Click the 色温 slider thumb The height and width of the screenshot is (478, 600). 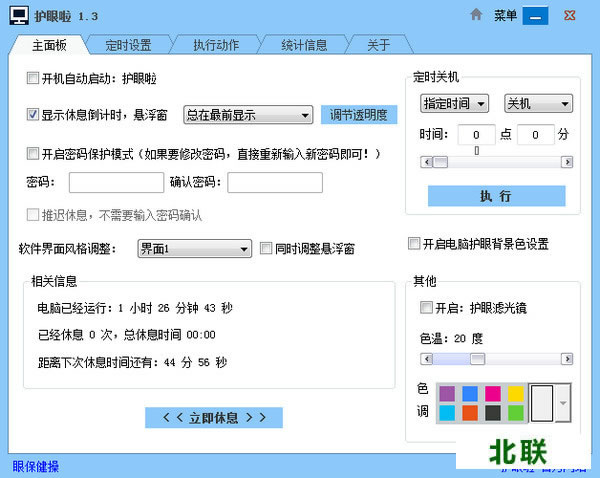(477, 358)
